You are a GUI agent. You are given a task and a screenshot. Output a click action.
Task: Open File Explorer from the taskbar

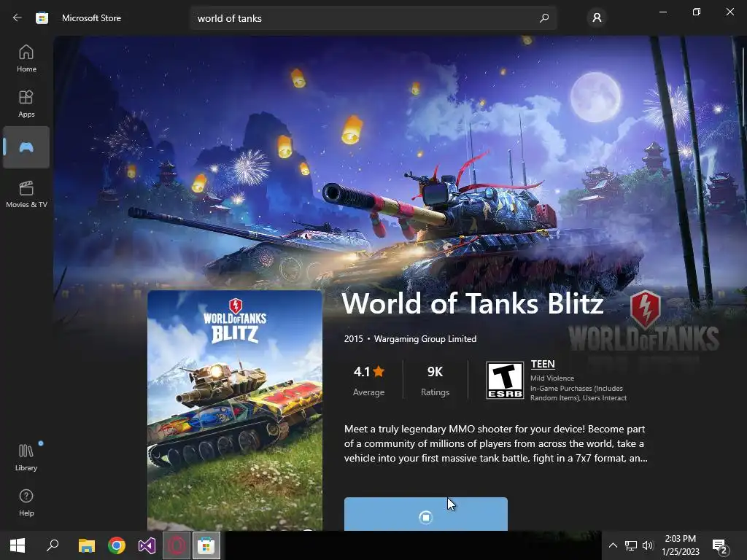[x=86, y=545]
